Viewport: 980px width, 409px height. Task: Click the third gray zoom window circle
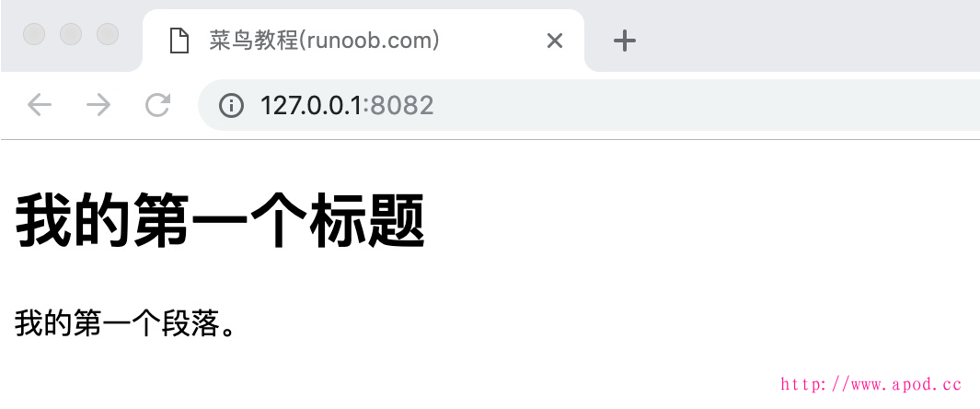coord(108,34)
